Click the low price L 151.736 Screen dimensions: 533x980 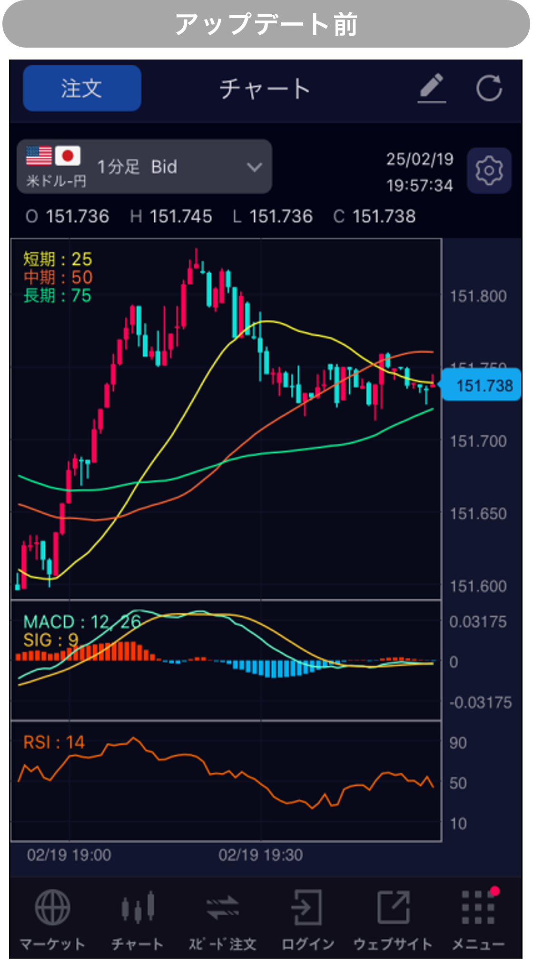(x=273, y=217)
